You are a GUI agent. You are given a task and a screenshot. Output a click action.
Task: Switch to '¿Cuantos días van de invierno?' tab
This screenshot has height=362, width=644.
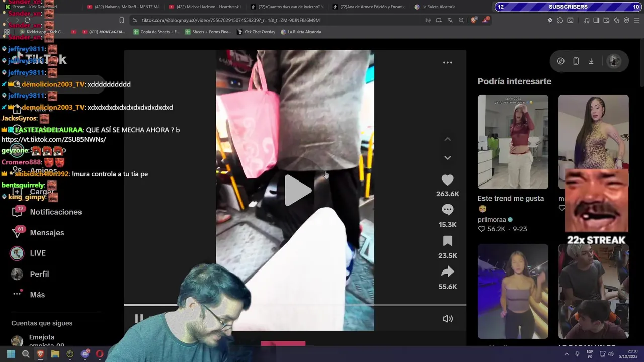click(287, 7)
